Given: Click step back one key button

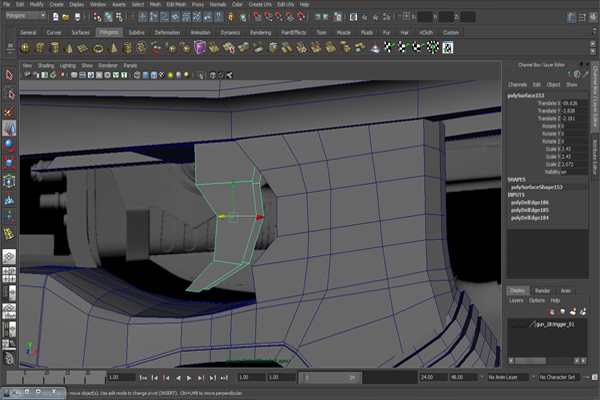Looking at the screenshot, I should point(166,378).
